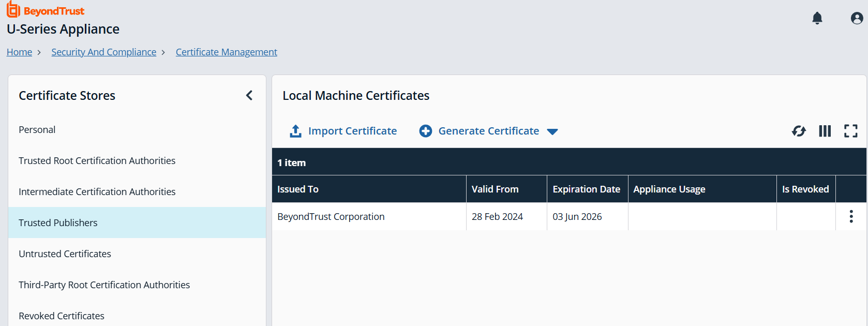
Task: Click the plus icon beside Generate Certificate
Action: (x=426, y=131)
